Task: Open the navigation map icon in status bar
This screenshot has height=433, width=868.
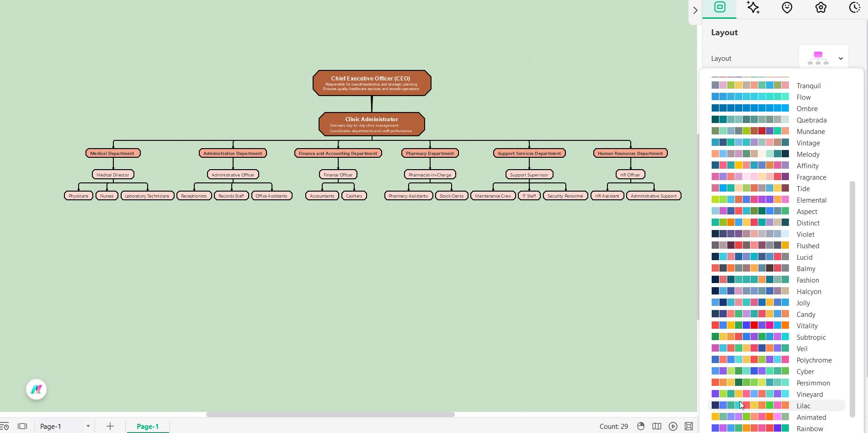Action: (x=657, y=426)
